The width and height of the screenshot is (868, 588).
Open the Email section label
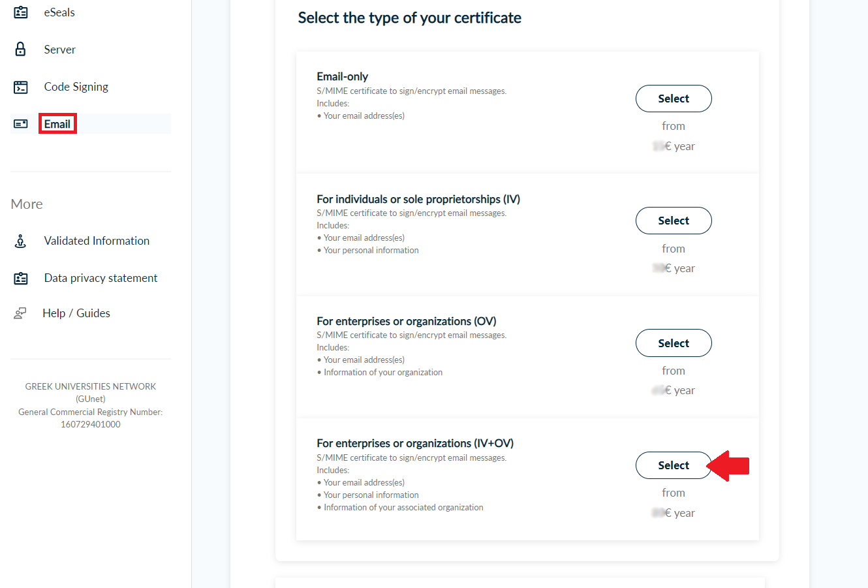click(x=57, y=124)
